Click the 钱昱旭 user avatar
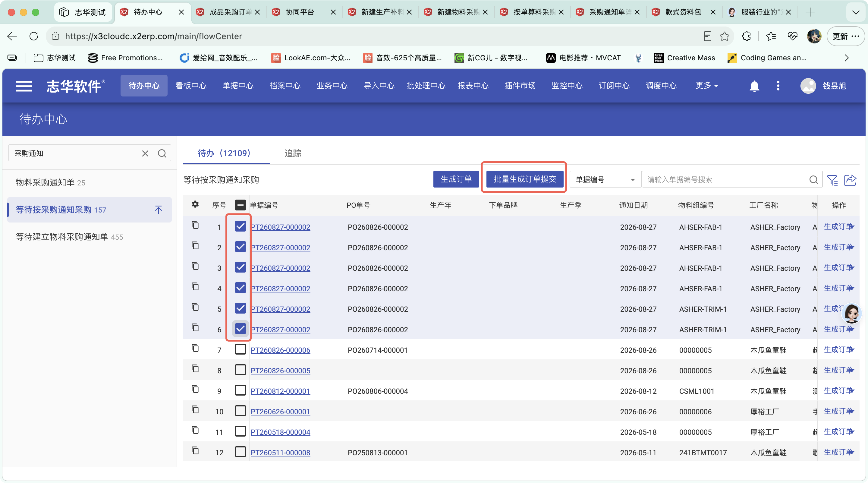 pyautogui.click(x=808, y=86)
